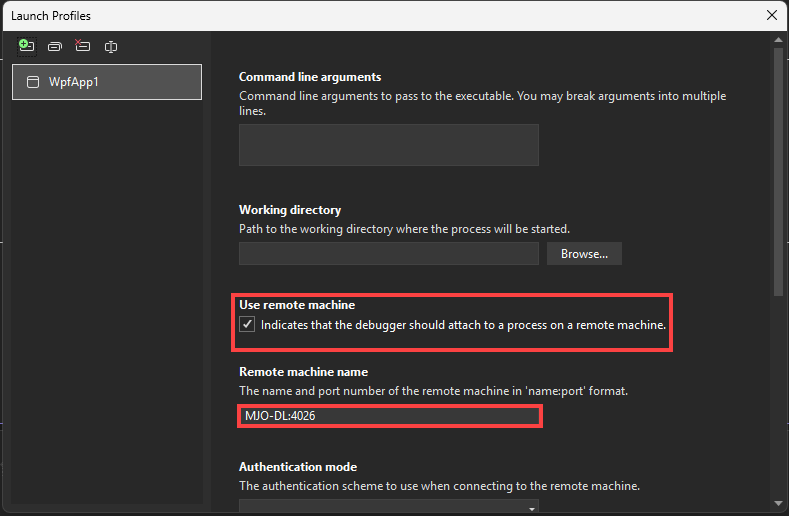The width and height of the screenshot is (789, 516).
Task: Click the authentication scheme description text
Action: tap(439, 486)
